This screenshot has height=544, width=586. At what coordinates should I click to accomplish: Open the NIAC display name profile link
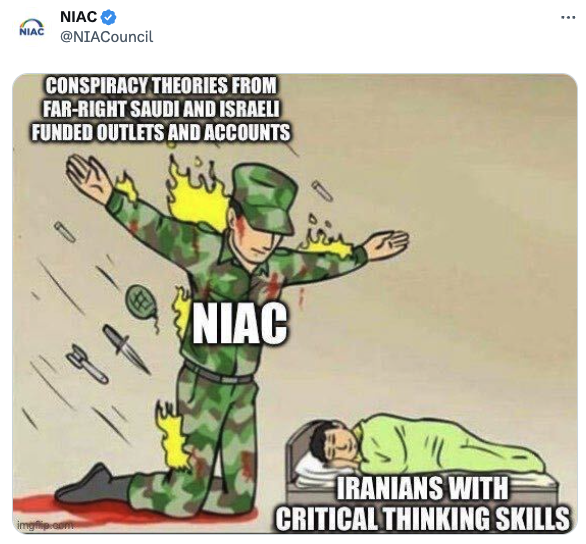(x=78, y=17)
